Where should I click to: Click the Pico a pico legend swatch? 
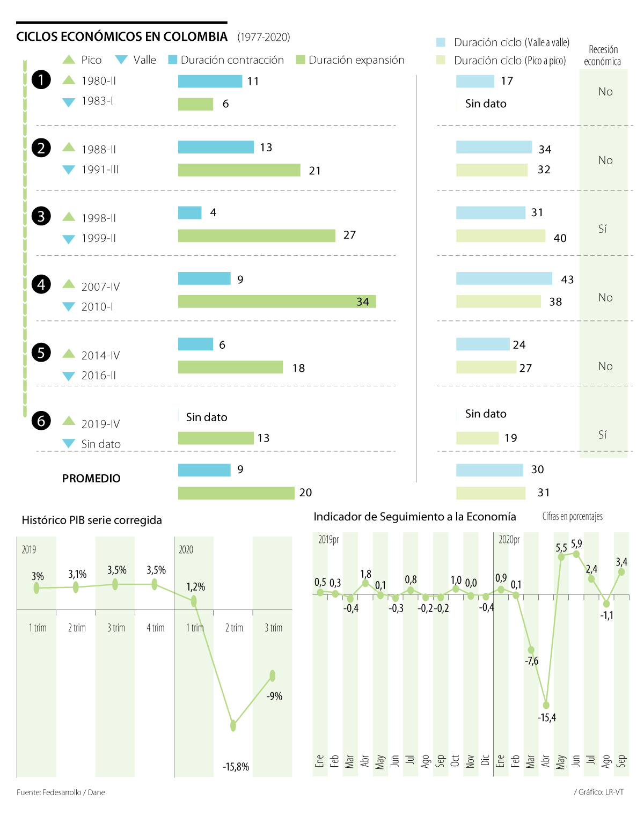pyautogui.click(x=441, y=60)
